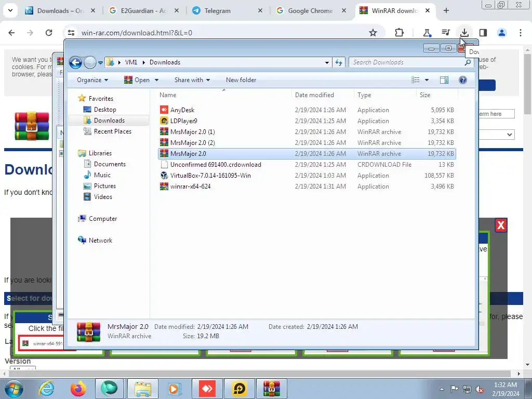Click the Chrome address bar URL
This screenshot has width=532, height=399.
coord(137,33)
